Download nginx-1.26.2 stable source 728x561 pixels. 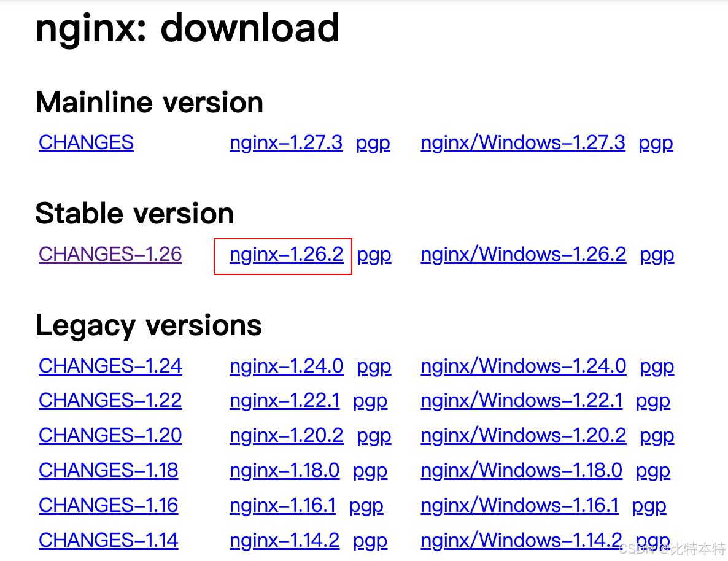[287, 255]
